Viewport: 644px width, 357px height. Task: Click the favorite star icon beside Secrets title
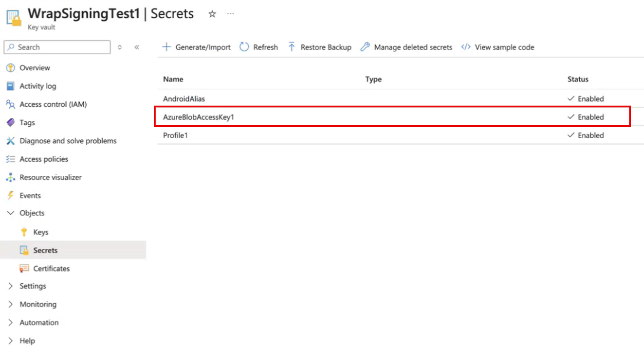point(212,14)
